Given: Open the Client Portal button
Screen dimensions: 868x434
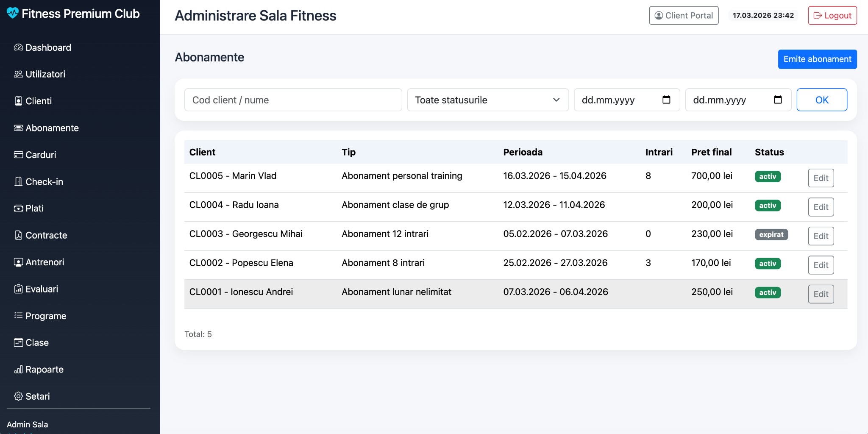Looking at the screenshot, I should (684, 16).
